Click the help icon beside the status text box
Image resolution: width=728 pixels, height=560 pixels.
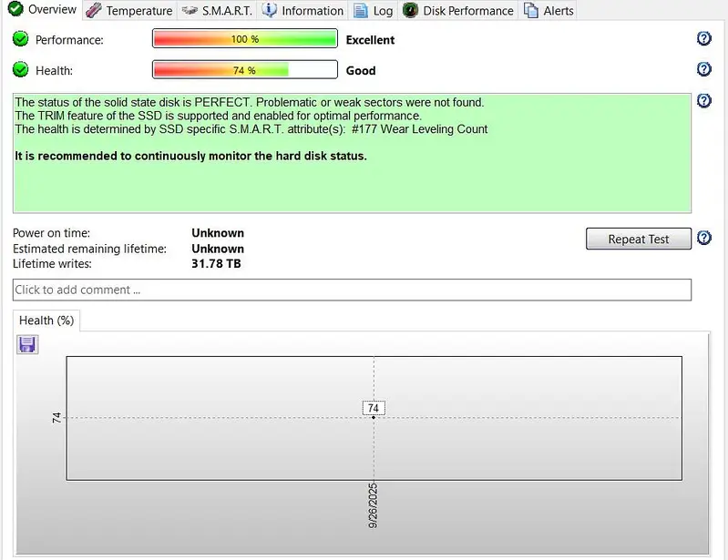pyautogui.click(x=703, y=101)
